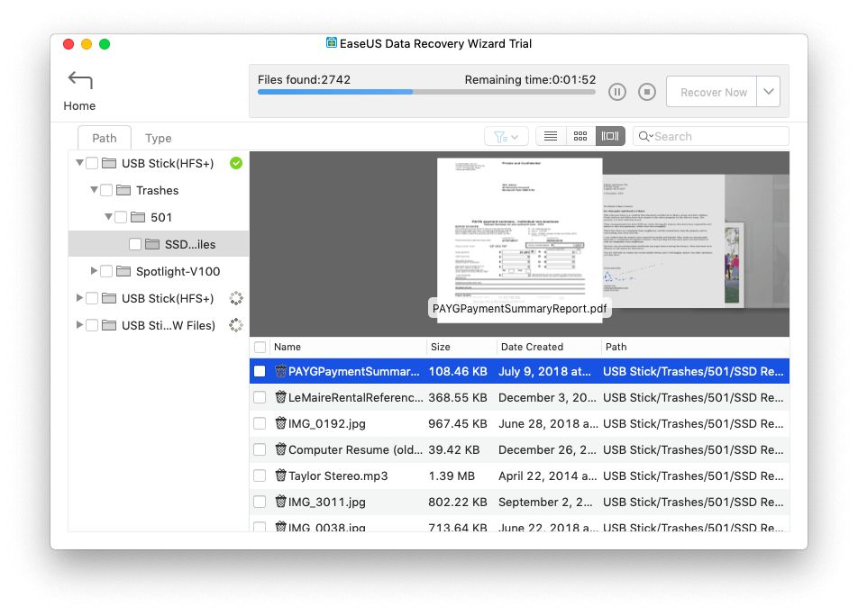Switch to list view
Viewport: 858px width, 616px height.
point(551,136)
